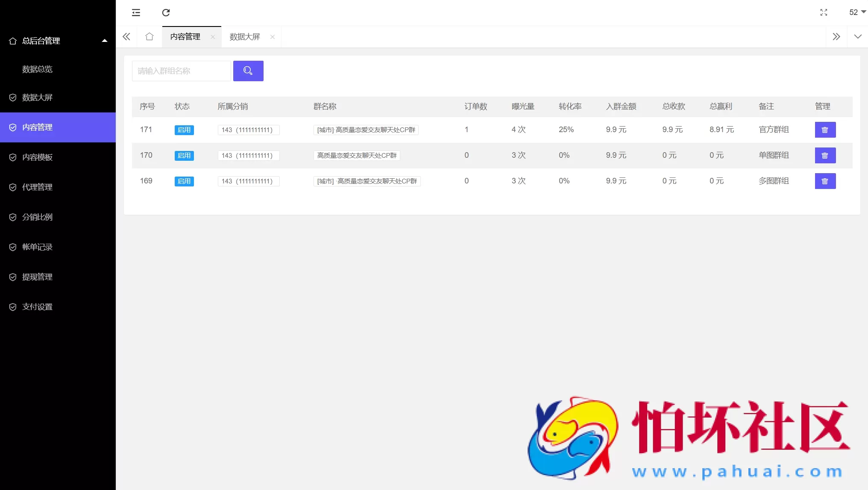Viewport: 868px width, 490px height.
Task: Toggle 启用 status badge for row 171
Action: click(184, 130)
